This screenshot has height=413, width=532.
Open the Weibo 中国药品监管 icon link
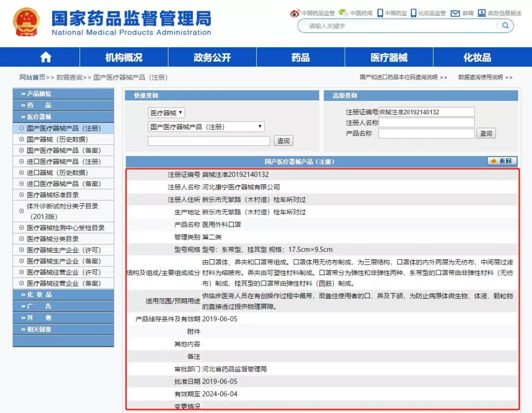[x=295, y=13]
